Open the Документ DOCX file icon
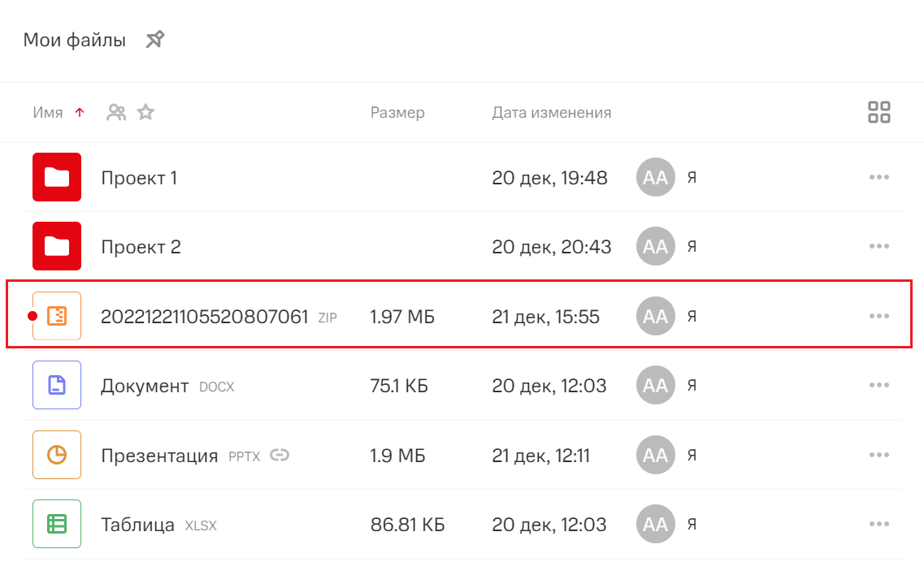The height and width of the screenshot is (562, 924). point(57,386)
